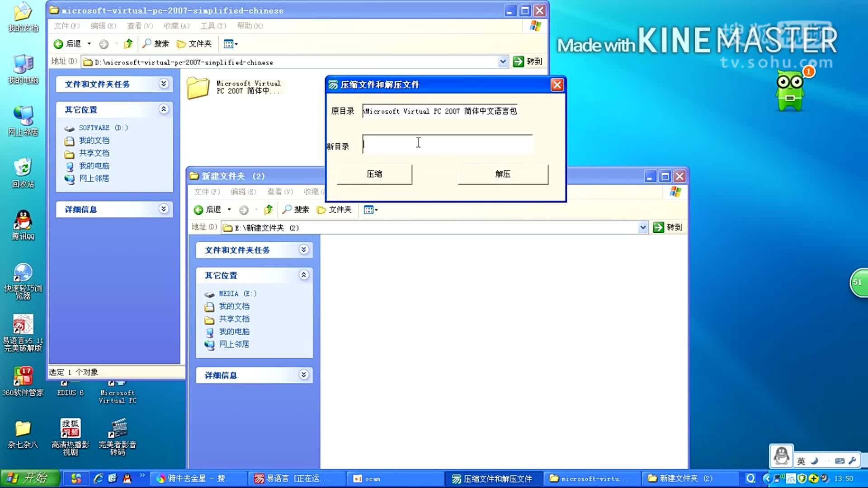This screenshot has width=868, height=488.
Task: Collapse 其它位置 panel in microsoft-virtual-pc window
Action: [x=164, y=109]
